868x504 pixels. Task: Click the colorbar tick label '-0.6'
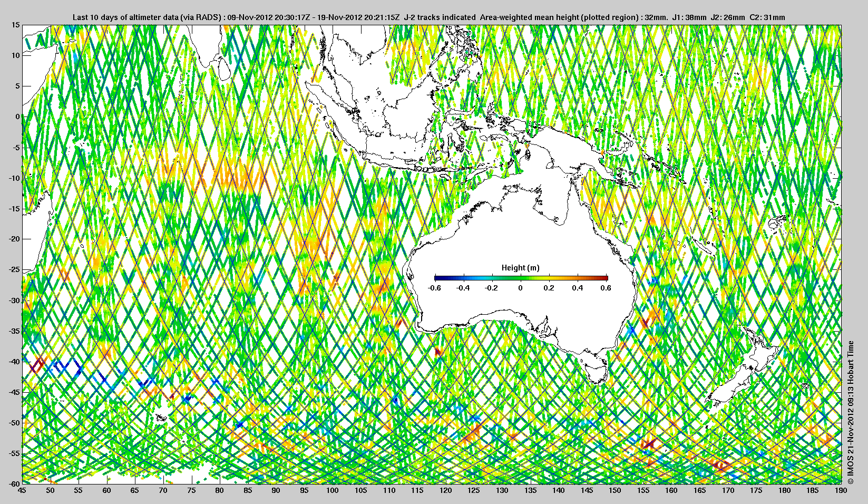[x=434, y=288]
